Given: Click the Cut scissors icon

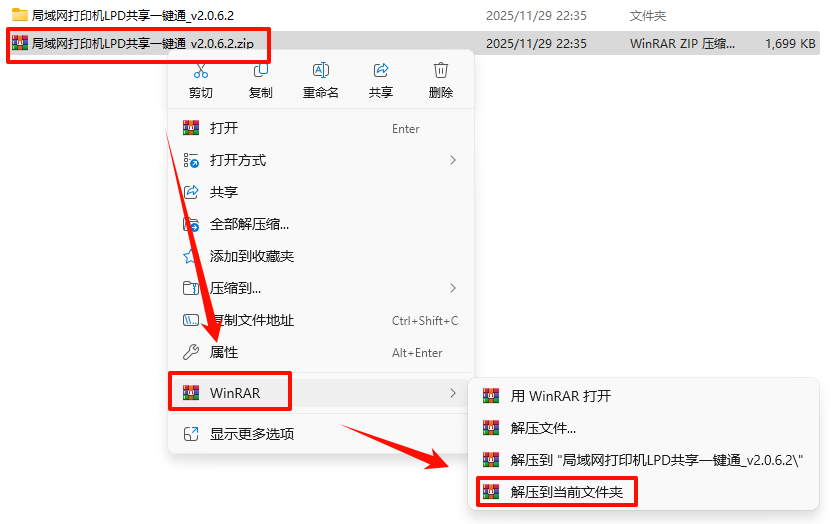Looking at the screenshot, I should 201,70.
